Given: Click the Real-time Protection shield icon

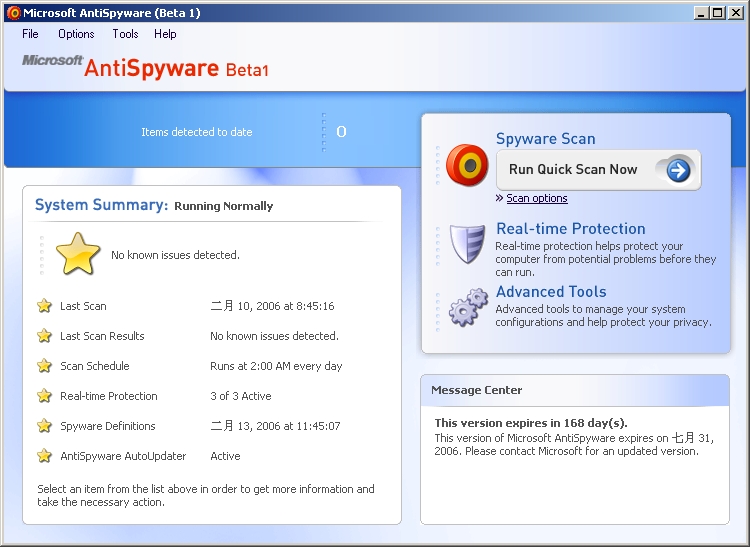Looking at the screenshot, I should pyautogui.click(x=467, y=244).
